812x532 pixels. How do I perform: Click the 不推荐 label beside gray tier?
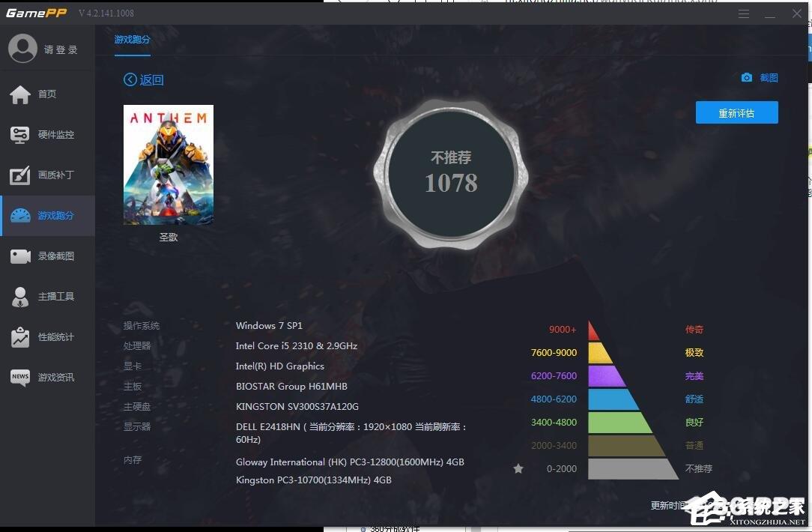click(699, 469)
